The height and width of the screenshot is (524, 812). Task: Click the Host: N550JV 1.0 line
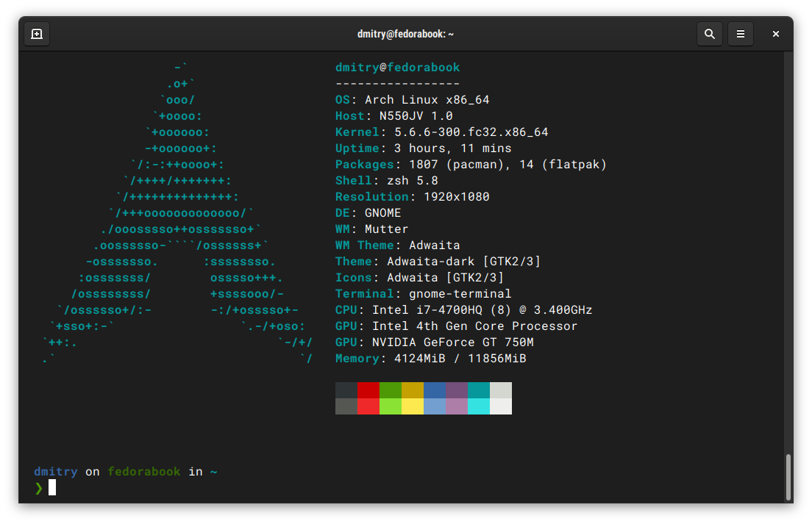(394, 116)
